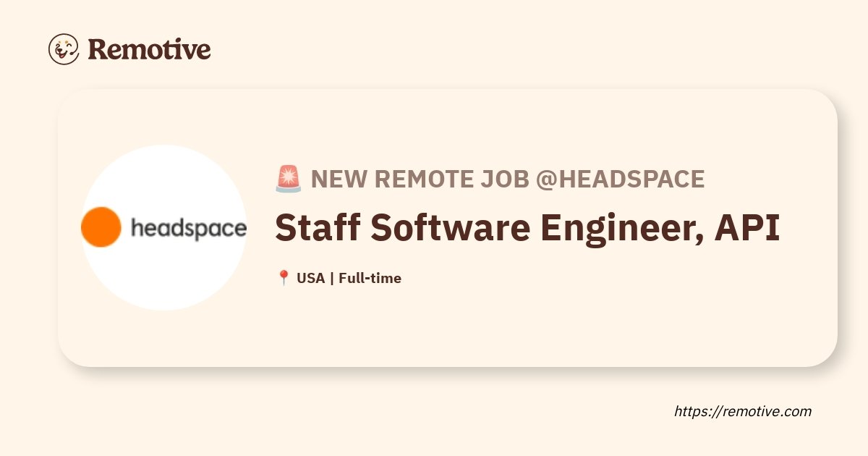The height and width of the screenshot is (456, 868).
Task: Click the white circular company logo thumbnail
Action: pos(163,227)
